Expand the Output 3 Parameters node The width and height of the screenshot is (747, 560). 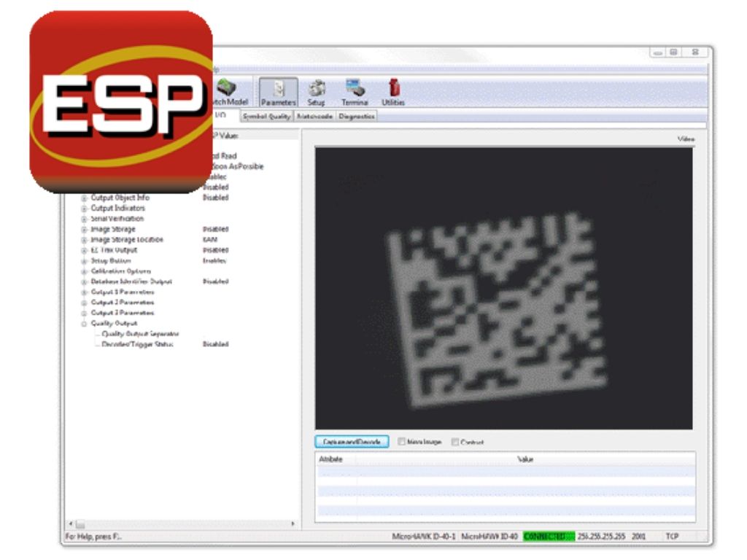coord(84,314)
